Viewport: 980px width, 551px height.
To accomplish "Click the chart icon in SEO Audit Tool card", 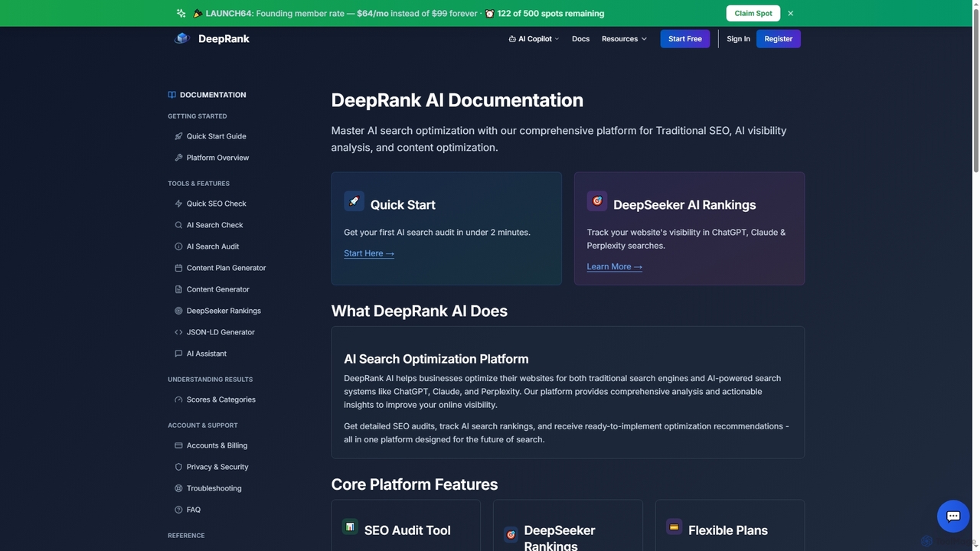I will coord(350,527).
